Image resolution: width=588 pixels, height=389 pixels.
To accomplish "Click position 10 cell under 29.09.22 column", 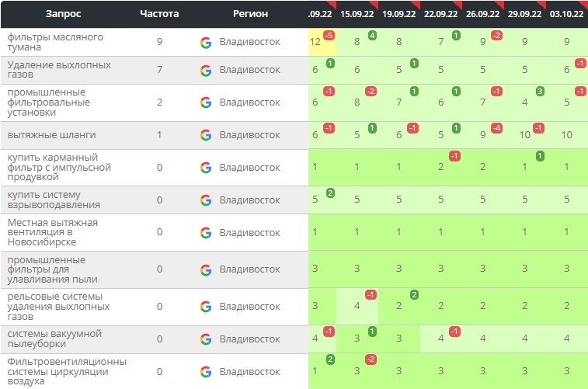I will 524,135.
